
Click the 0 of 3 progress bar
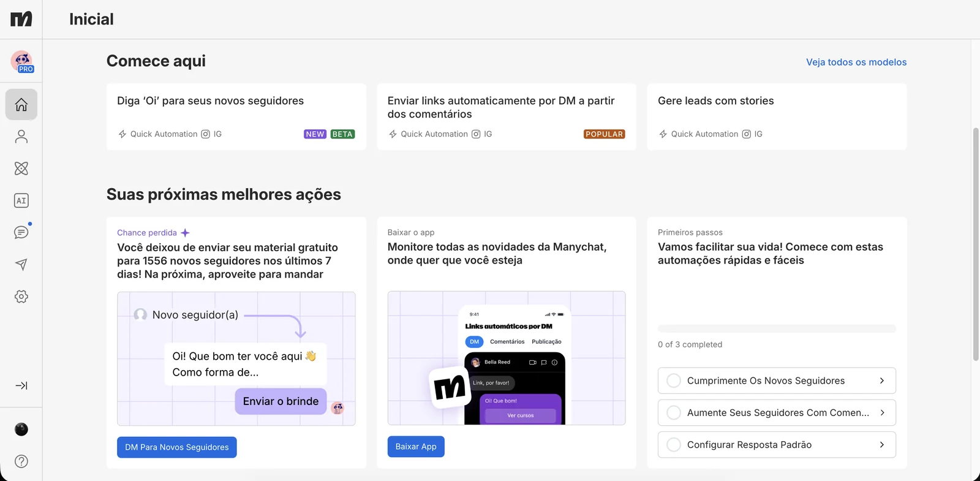point(777,329)
